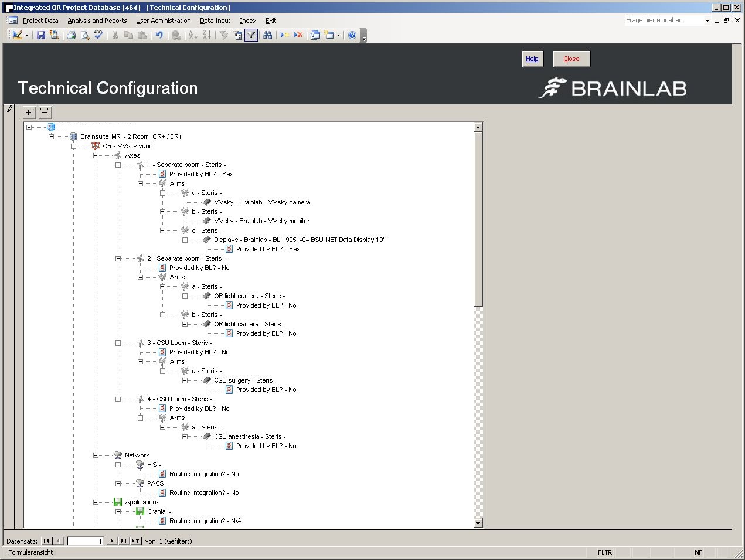Viewport: 745px width, 560px height.
Task: Collapse the '3 - CSU boom - Steris' node
Action: [118, 343]
